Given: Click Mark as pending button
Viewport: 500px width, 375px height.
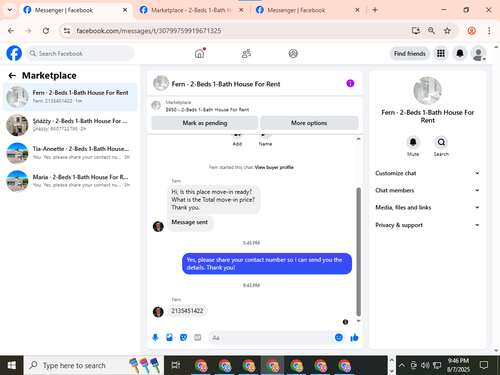Looking at the screenshot, I should click(205, 123).
